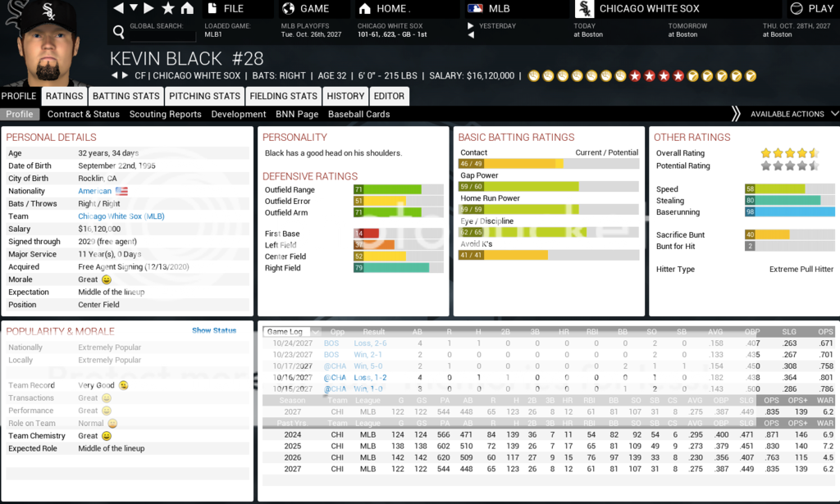This screenshot has height=504, width=840.
Task: Go to next player using right arrow
Action: [x=126, y=76]
